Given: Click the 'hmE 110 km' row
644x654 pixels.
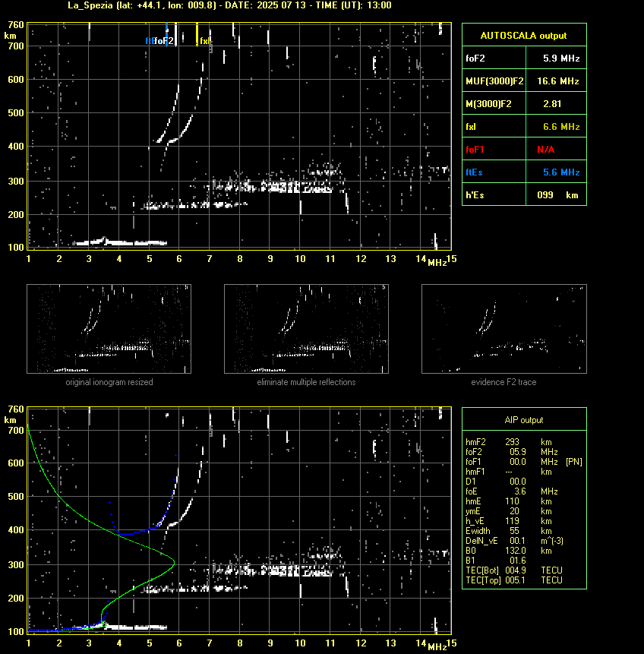Looking at the screenshot, I should (x=509, y=501).
